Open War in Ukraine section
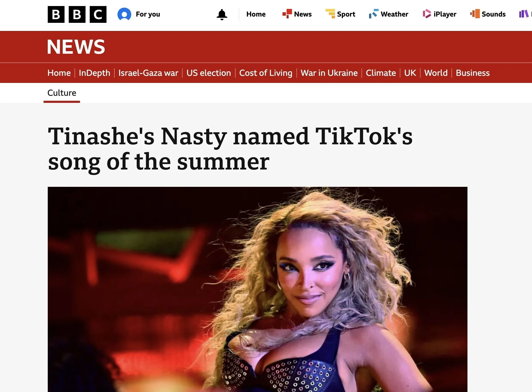This screenshot has height=392, width=532. [x=329, y=73]
